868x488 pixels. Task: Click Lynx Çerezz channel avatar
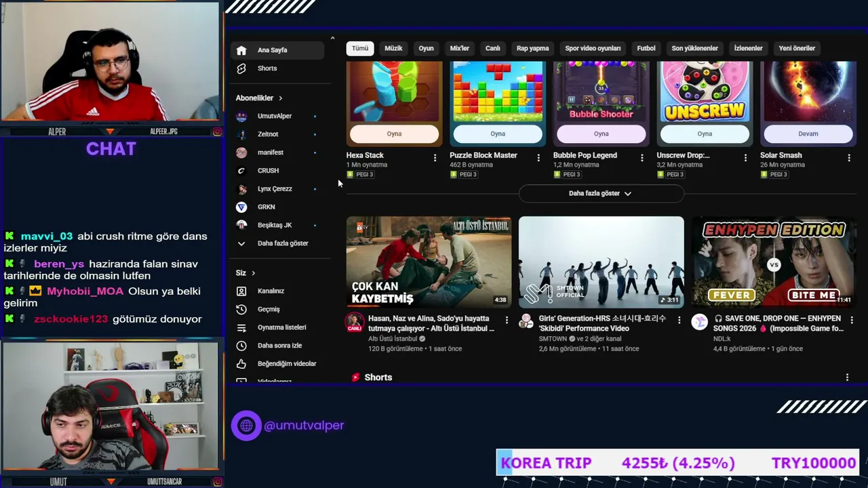point(241,189)
